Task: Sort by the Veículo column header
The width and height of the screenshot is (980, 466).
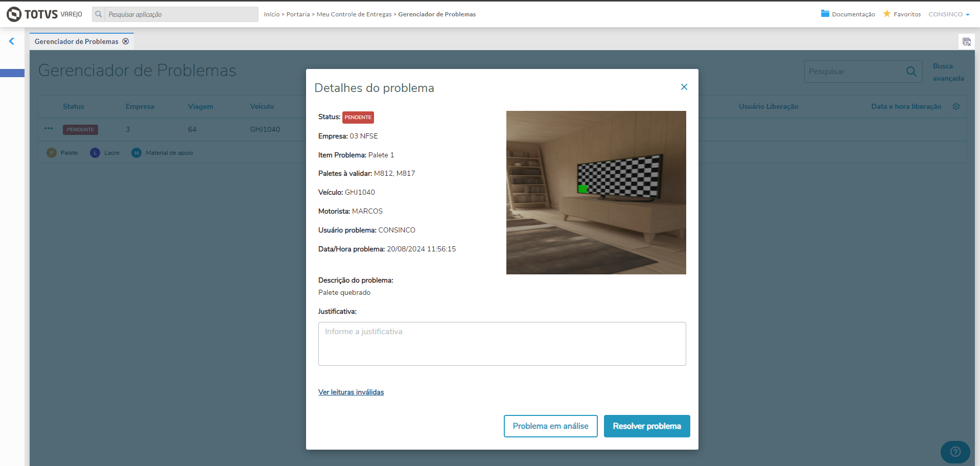Action: 262,106
